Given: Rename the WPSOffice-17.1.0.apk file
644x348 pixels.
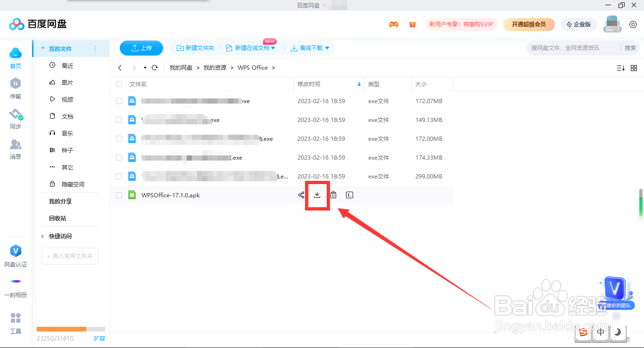Looking at the screenshot, I should (x=349, y=195).
